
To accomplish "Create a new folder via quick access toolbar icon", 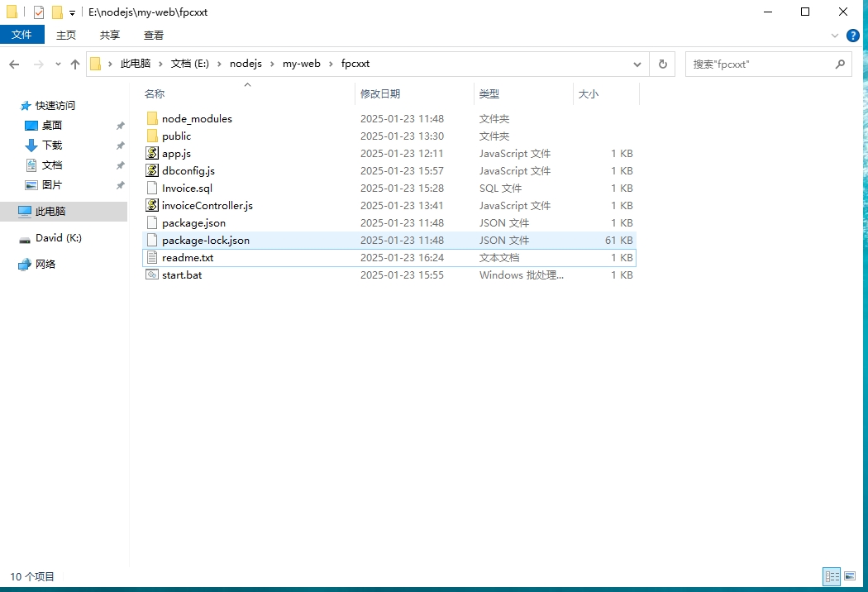I will (59, 12).
